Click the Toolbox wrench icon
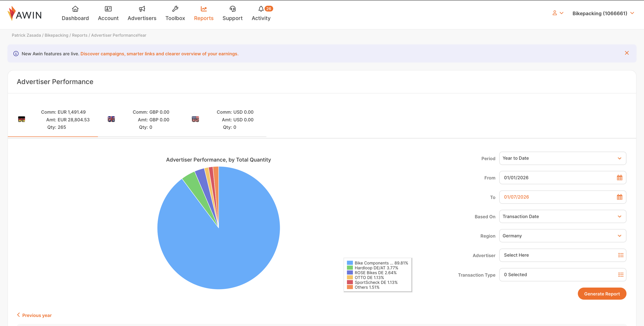This screenshot has height=326, width=644. [x=175, y=9]
